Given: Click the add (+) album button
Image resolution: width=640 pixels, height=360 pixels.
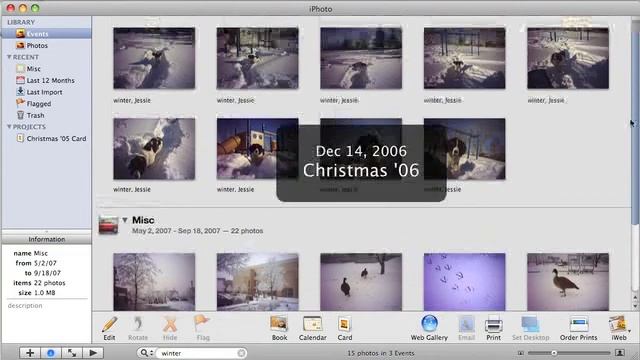Looking at the screenshot, I should pos(30,353).
